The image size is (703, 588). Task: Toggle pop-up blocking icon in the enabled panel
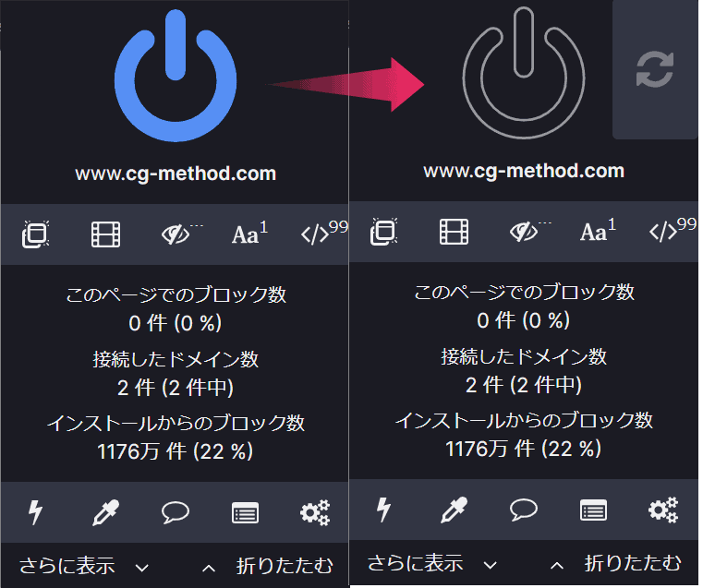pyautogui.click(x=35, y=234)
